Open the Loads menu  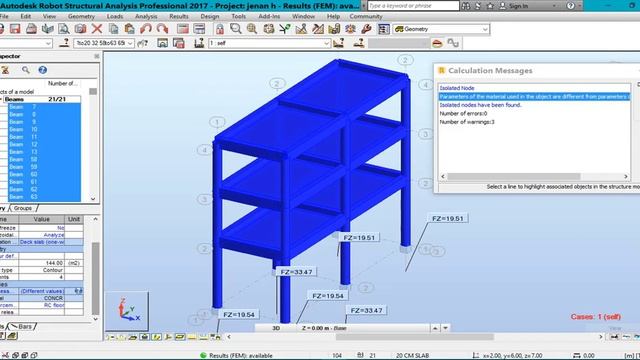click(x=115, y=16)
